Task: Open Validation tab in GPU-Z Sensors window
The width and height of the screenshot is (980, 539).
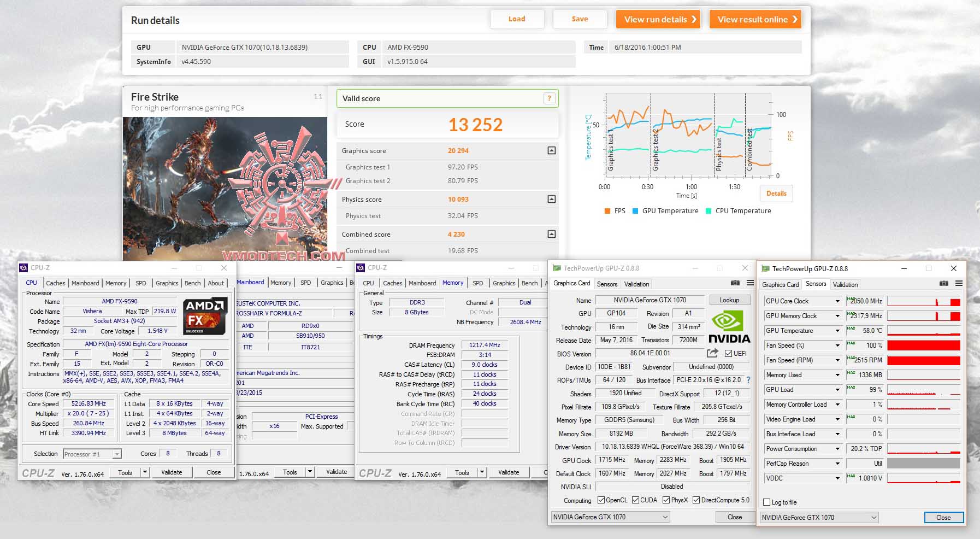Action: [846, 285]
